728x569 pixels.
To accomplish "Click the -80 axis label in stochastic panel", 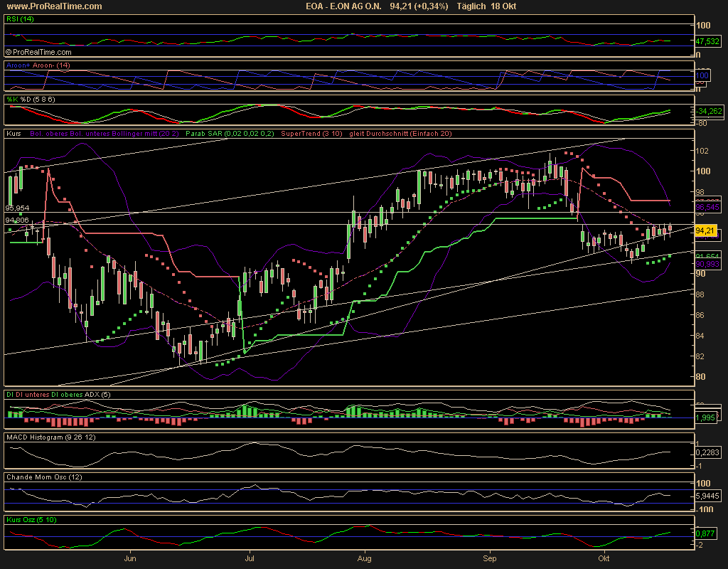I will click(701, 124).
